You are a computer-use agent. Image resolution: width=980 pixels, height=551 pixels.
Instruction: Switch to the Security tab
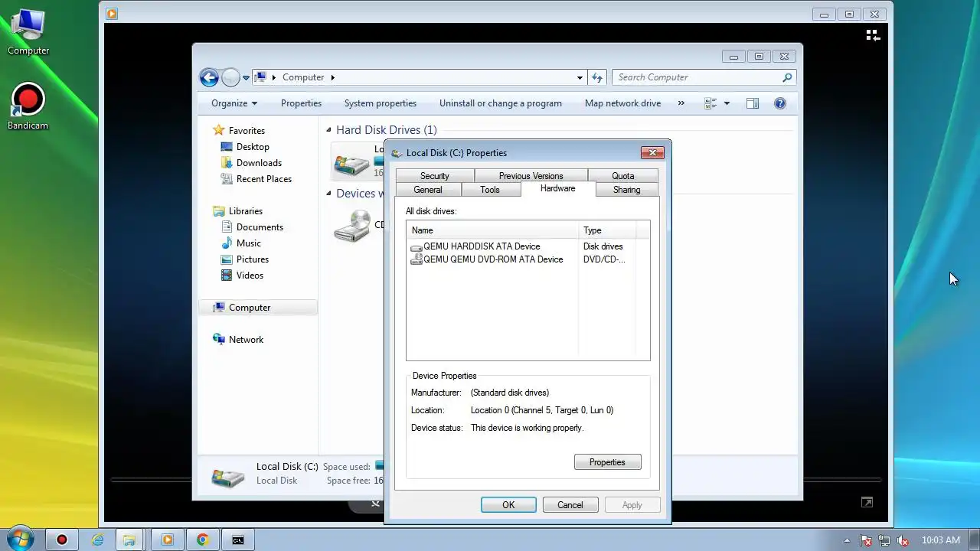434,176
